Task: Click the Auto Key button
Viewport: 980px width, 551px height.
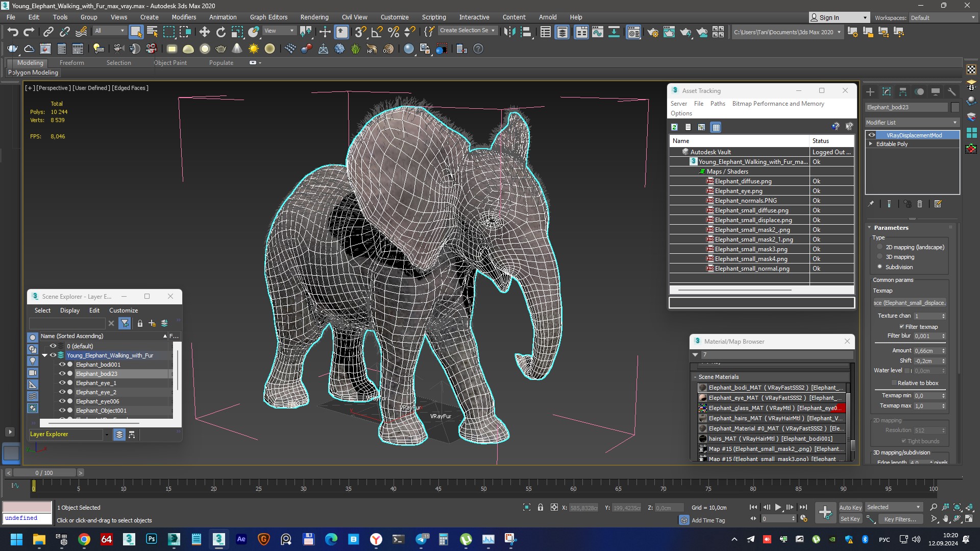Action: [x=850, y=507]
